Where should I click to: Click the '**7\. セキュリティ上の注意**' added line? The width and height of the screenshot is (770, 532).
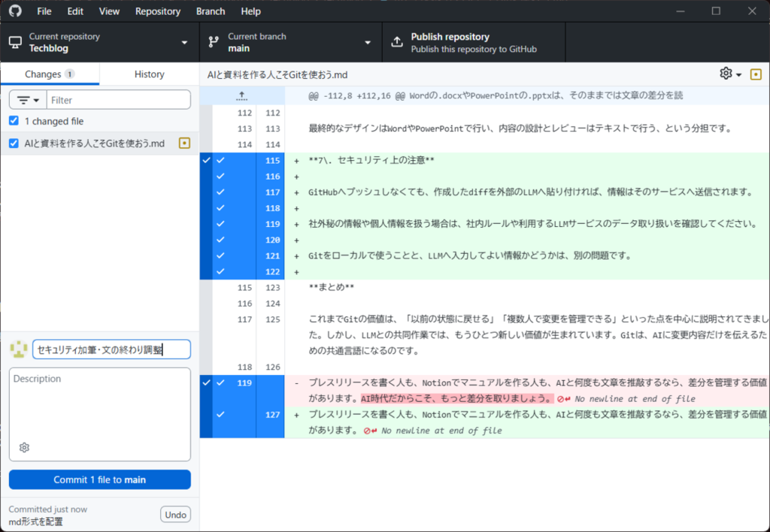pyautogui.click(x=371, y=161)
